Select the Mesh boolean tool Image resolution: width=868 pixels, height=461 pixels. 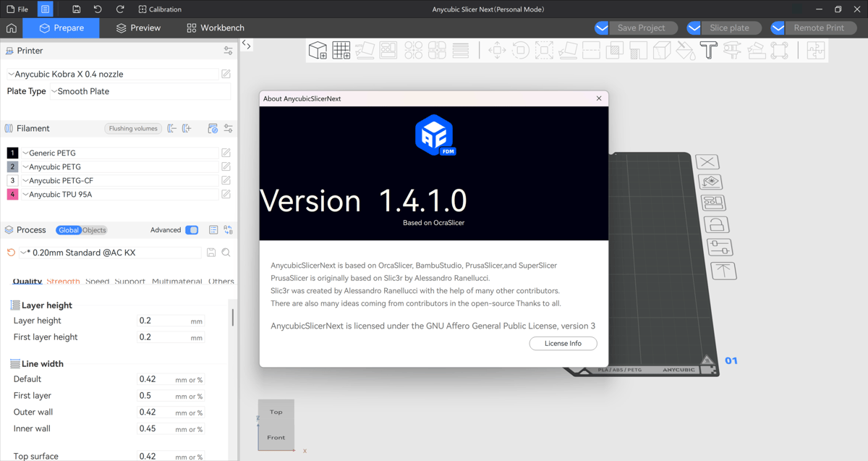pos(615,50)
